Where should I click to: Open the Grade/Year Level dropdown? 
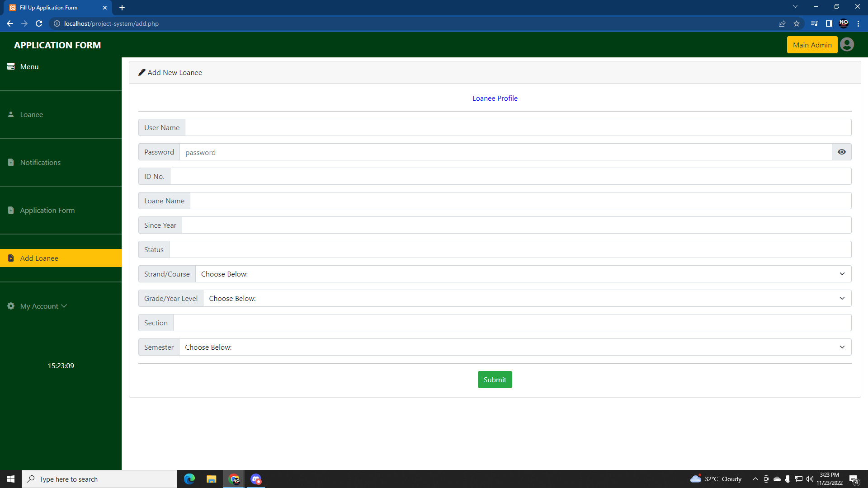coord(842,298)
